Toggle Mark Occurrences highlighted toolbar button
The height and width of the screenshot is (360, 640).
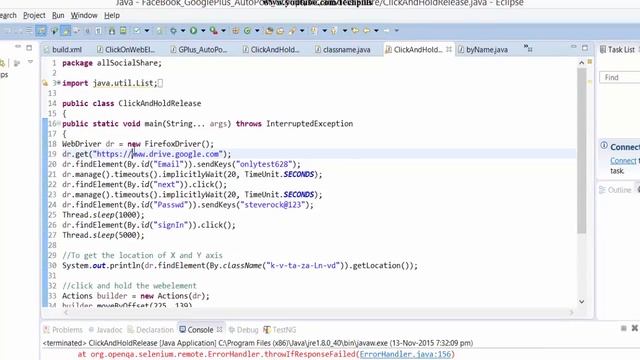pos(65,31)
